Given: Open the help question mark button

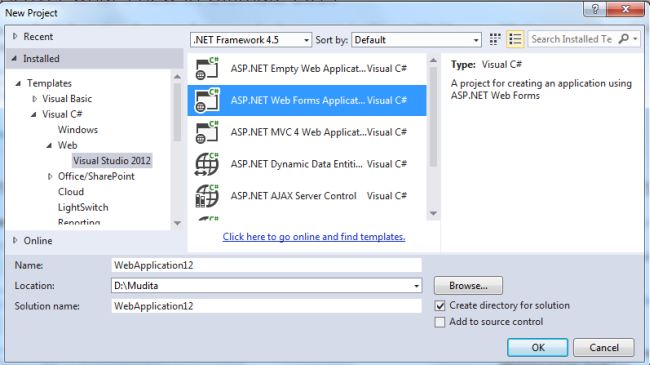Looking at the screenshot, I should tap(595, 9).
